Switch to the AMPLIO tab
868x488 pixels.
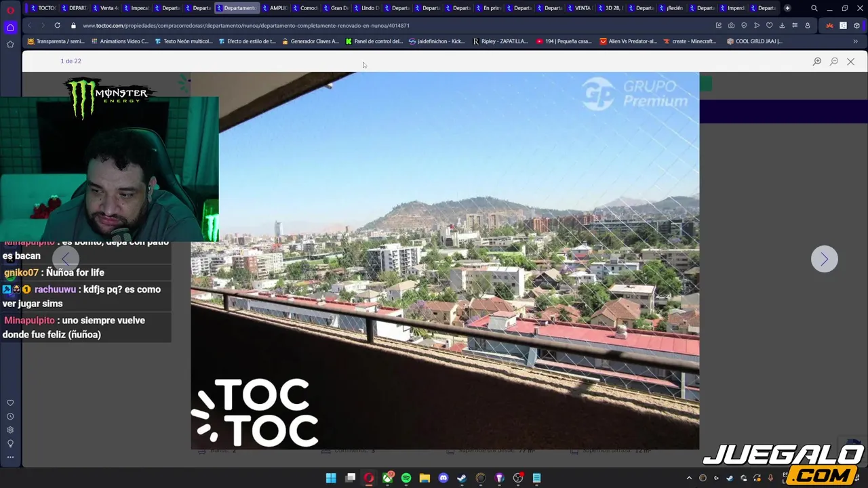273,8
